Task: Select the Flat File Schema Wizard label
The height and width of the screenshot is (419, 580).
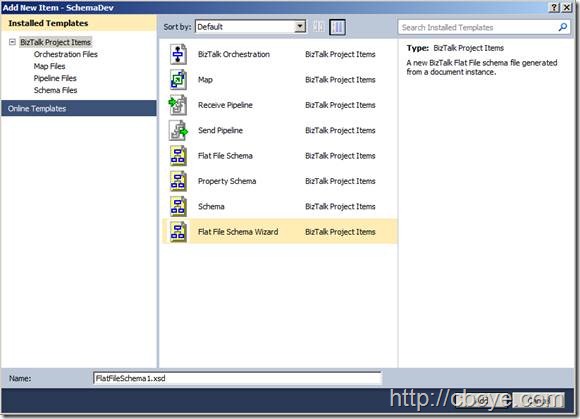Action: tap(238, 232)
